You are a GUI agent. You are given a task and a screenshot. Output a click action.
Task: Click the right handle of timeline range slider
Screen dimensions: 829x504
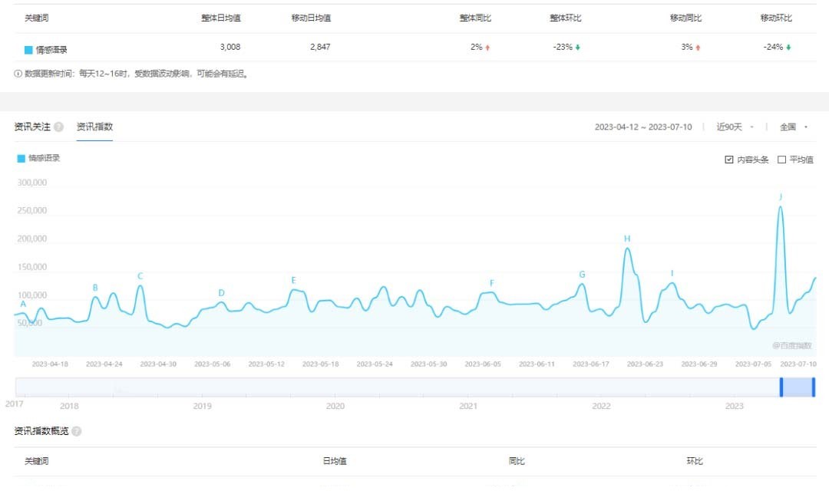click(x=813, y=387)
